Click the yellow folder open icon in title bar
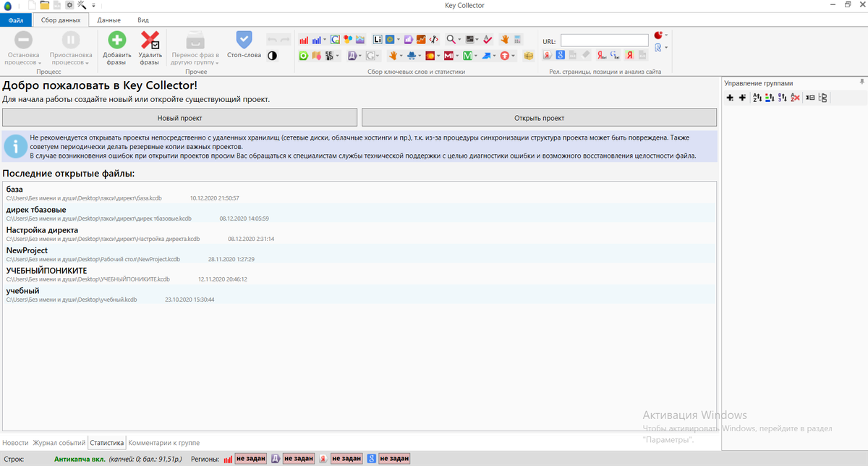The width and height of the screenshot is (868, 466). point(44,5)
